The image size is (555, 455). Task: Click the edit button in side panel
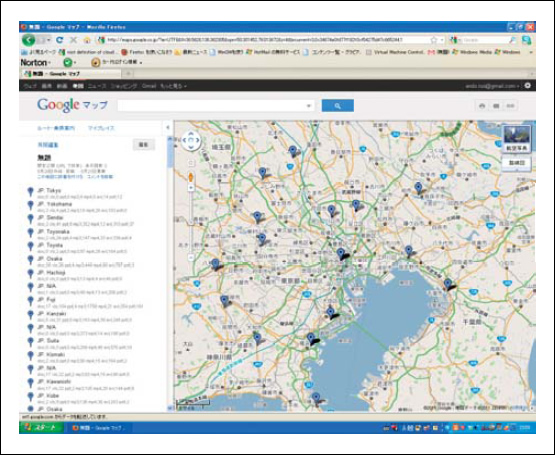click(x=143, y=144)
